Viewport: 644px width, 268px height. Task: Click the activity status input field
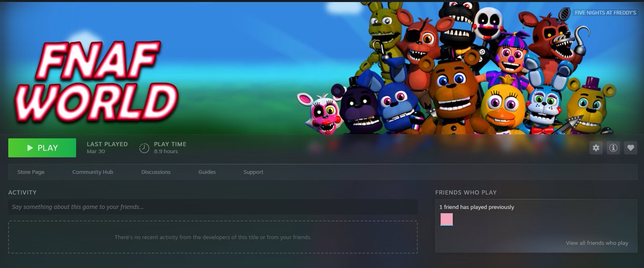click(213, 207)
